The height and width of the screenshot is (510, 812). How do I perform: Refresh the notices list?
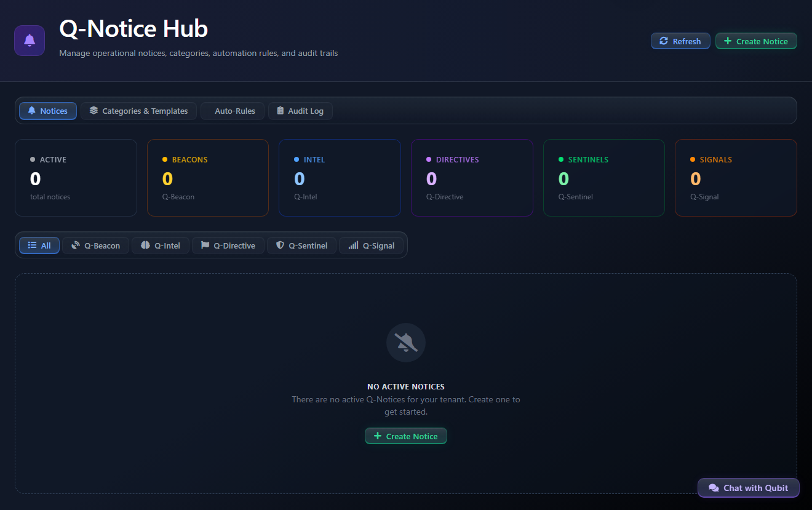(x=680, y=41)
